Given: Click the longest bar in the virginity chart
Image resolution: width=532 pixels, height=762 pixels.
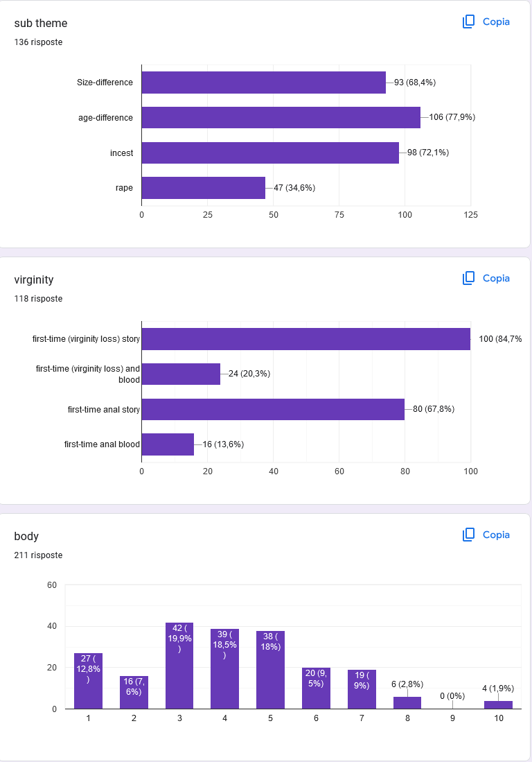Looking at the screenshot, I should pos(305,339).
